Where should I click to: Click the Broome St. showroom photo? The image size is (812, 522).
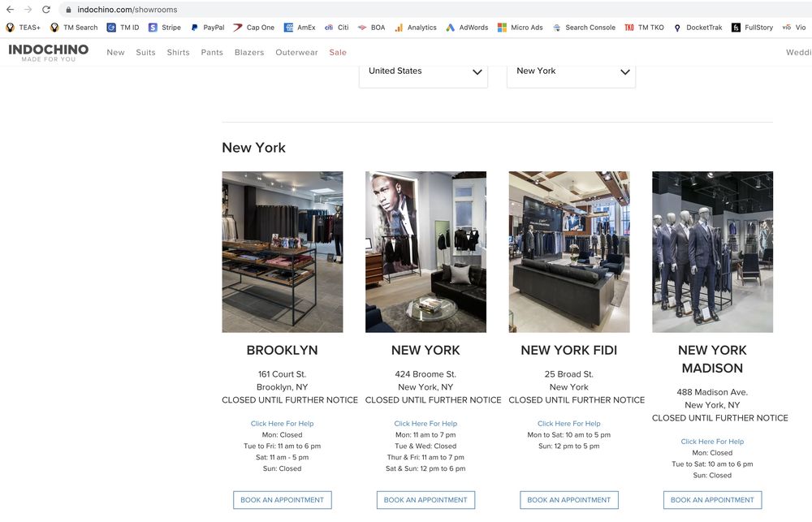[425, 252]
